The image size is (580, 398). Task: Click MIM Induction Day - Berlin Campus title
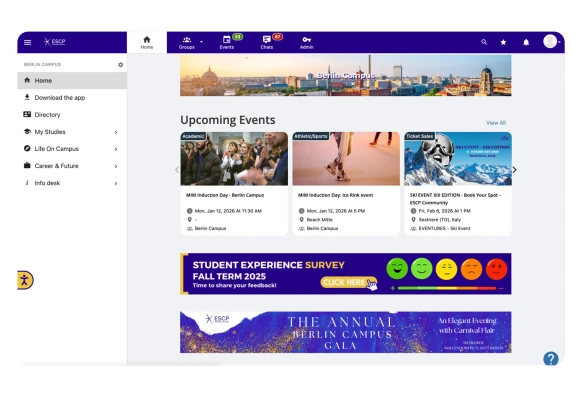pos(225,195)
